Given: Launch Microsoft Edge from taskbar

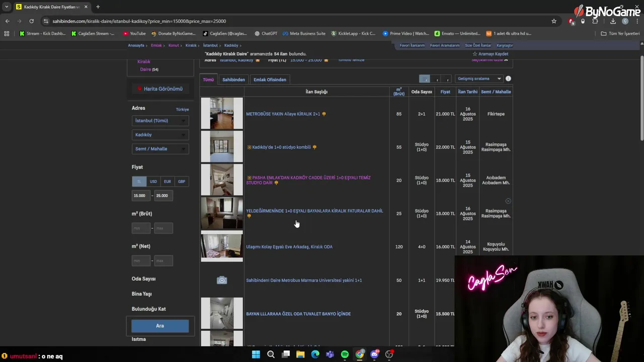Looking at the screenshot, I should (315, 354).
